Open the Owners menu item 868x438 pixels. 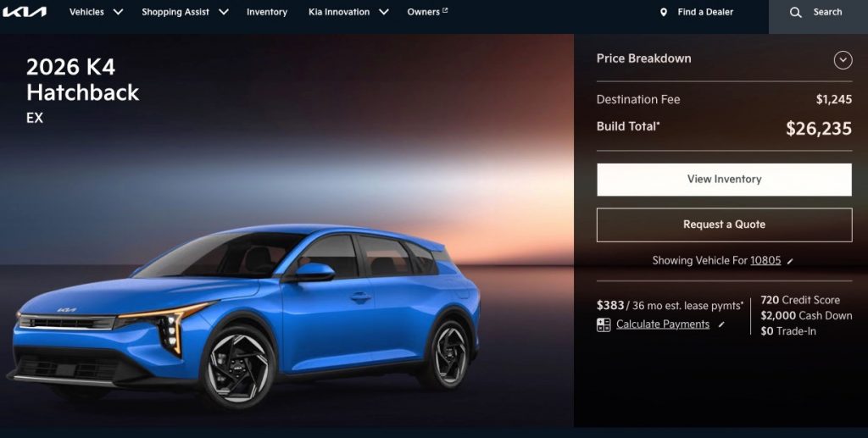pyautogui.click(x=424, y=12)
